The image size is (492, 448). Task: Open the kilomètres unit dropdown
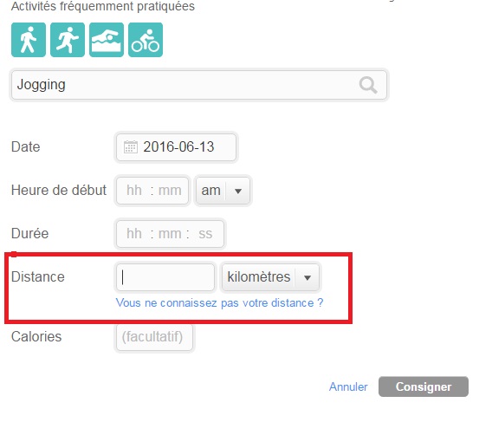click(270, 277)
